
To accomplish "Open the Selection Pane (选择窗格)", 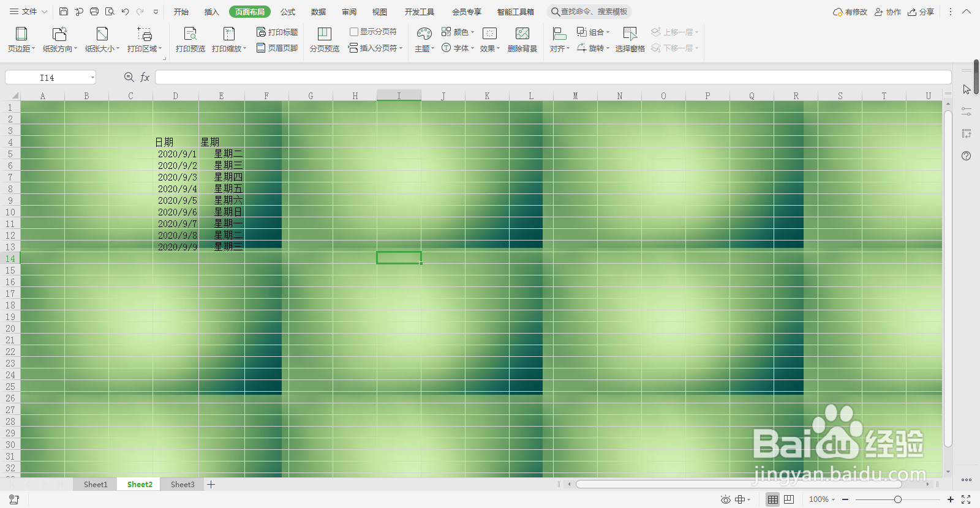I will click(x=630, y=40).
